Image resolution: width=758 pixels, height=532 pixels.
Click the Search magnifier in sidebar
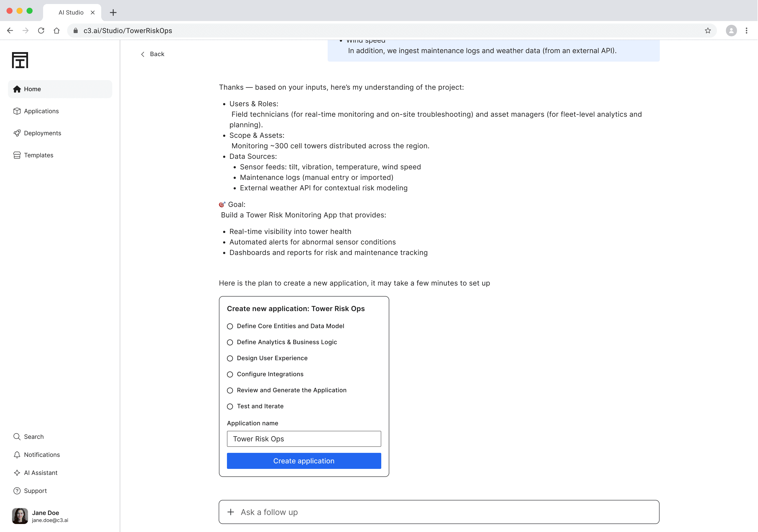[x=17, y=436]
